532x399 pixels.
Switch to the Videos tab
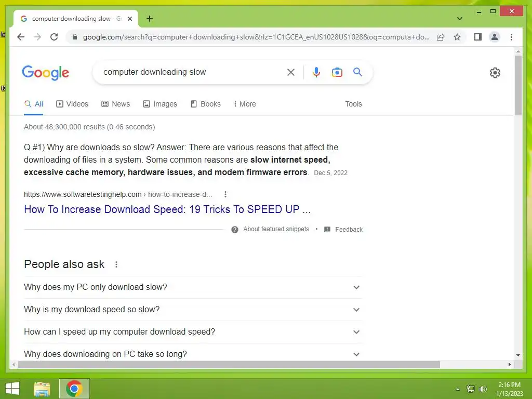(72, 104)
